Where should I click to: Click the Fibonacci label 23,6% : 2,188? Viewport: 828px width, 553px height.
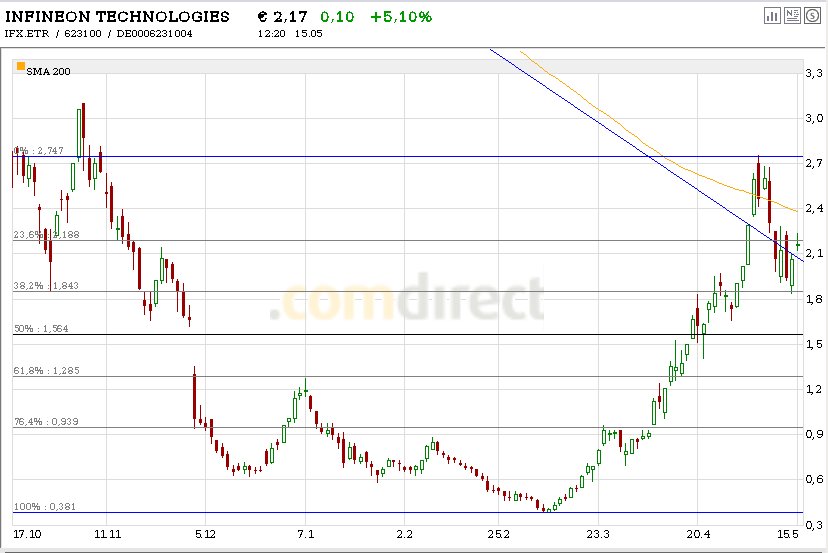click(46, 234)
